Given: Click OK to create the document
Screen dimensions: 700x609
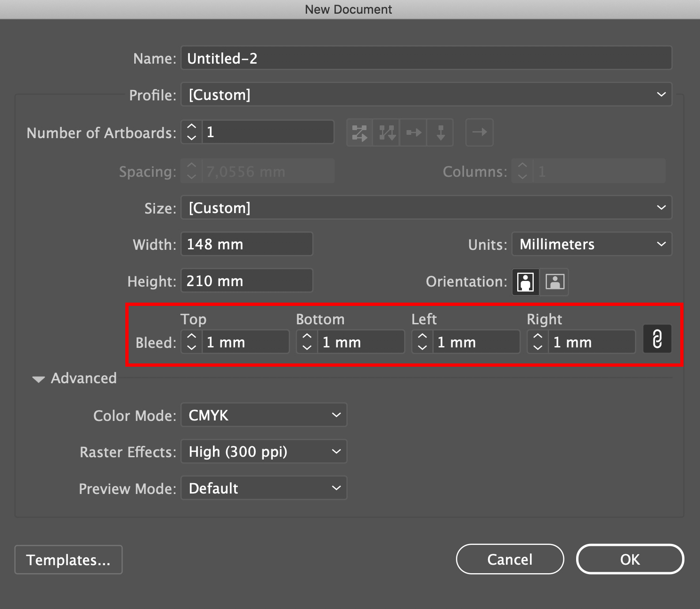Looking at the screenshot, I should pyautogui.click(x=630, y=559).
